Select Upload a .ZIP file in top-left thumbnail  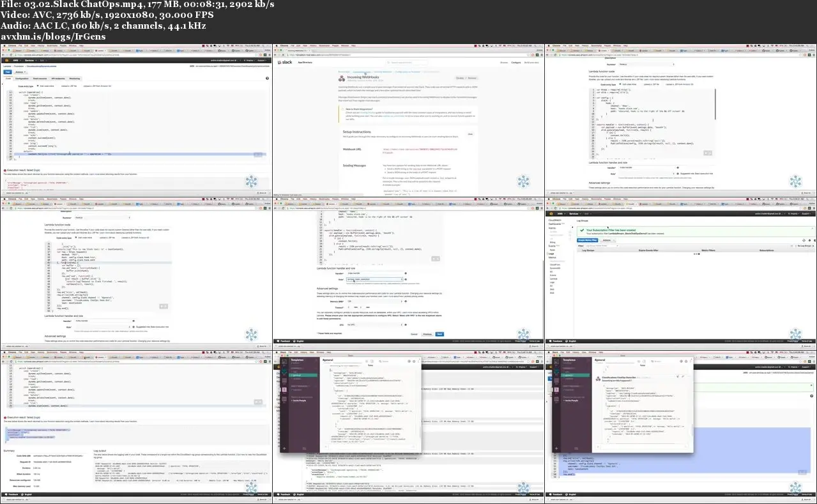[68, 86]
